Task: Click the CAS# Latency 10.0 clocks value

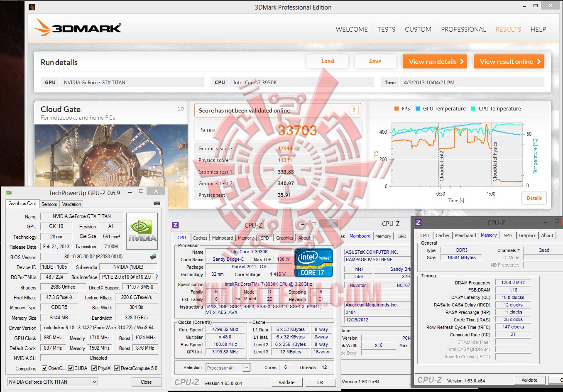Action: 513,297
